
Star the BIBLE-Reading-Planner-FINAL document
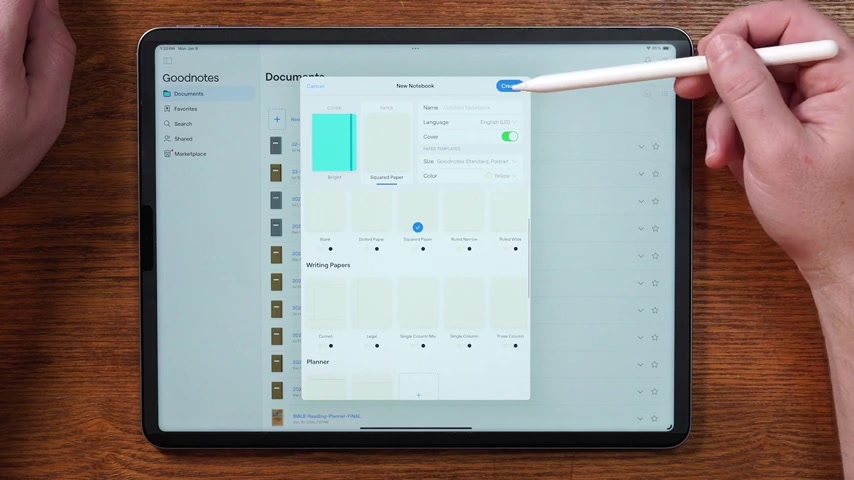pyautogui.click(x=655, y=418)
